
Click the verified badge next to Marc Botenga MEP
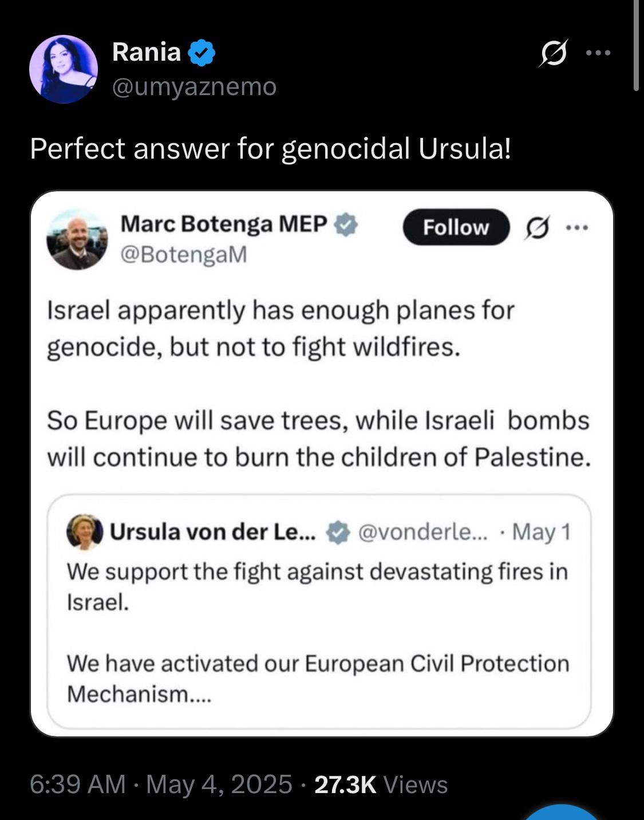346,224
